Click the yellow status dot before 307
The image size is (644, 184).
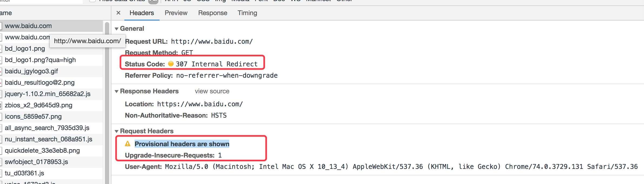[171, 64]
